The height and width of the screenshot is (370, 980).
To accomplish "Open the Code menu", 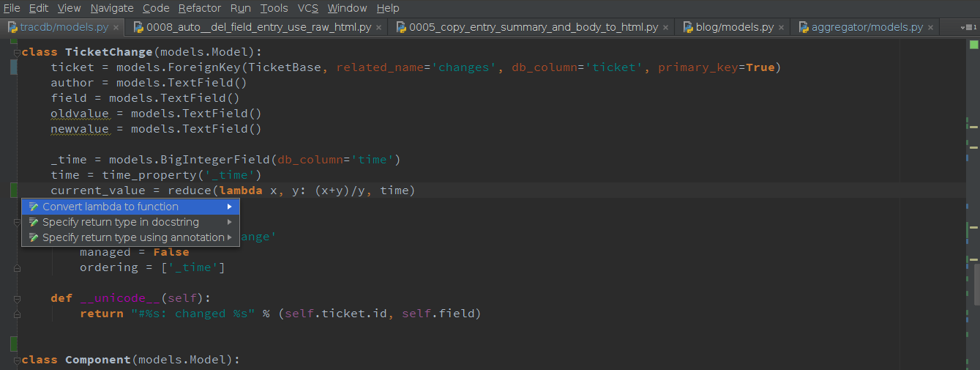I will (x=156, y=8).
